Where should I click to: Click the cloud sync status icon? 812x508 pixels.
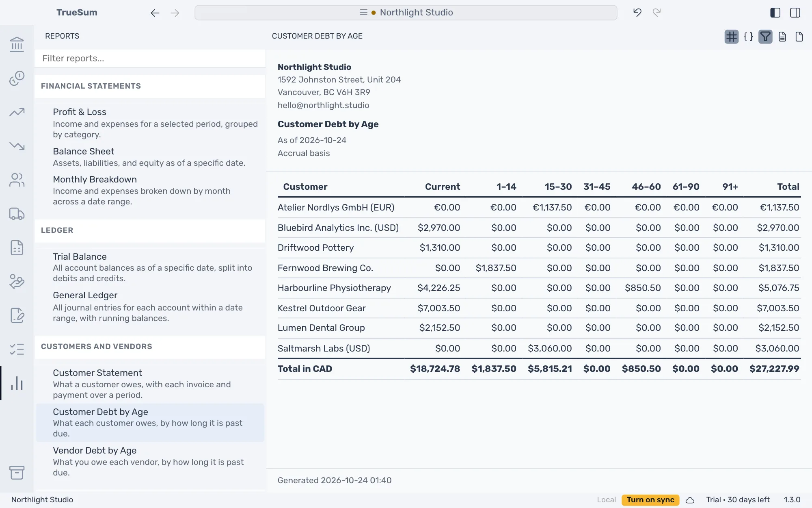pyautogui.click(x=690, y=500)
